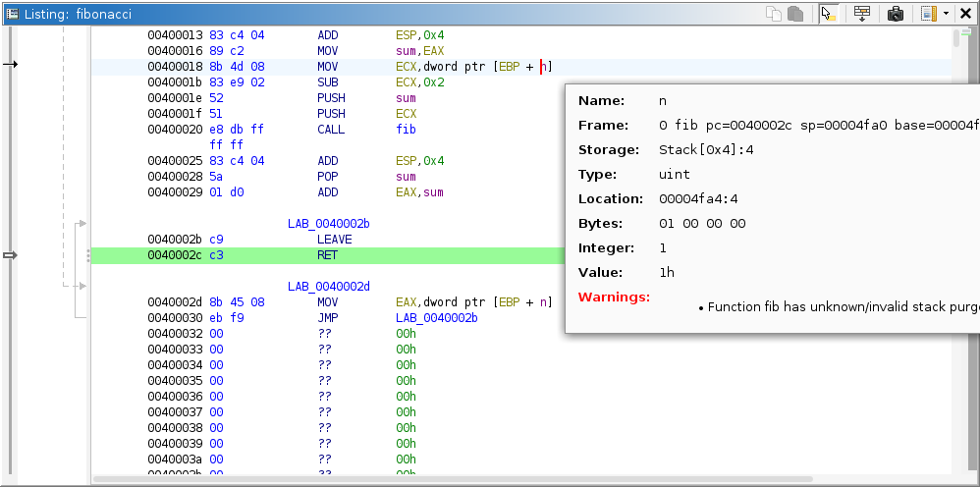980x487 pixels.
Task: Follow LAB_0040002b operand in the JMP instruction
Action: pyautogui.click(x=436, y=318)
